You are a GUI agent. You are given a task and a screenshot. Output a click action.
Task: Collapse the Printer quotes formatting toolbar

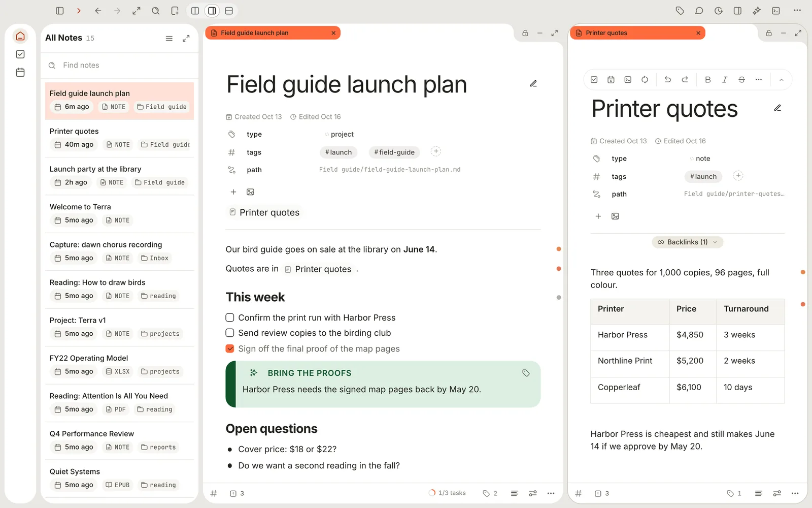coord(782,80)
